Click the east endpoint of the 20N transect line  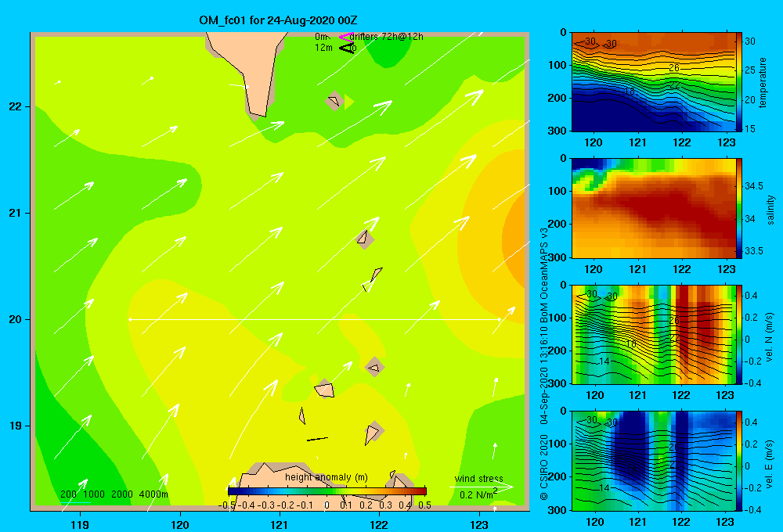[500, 319]
